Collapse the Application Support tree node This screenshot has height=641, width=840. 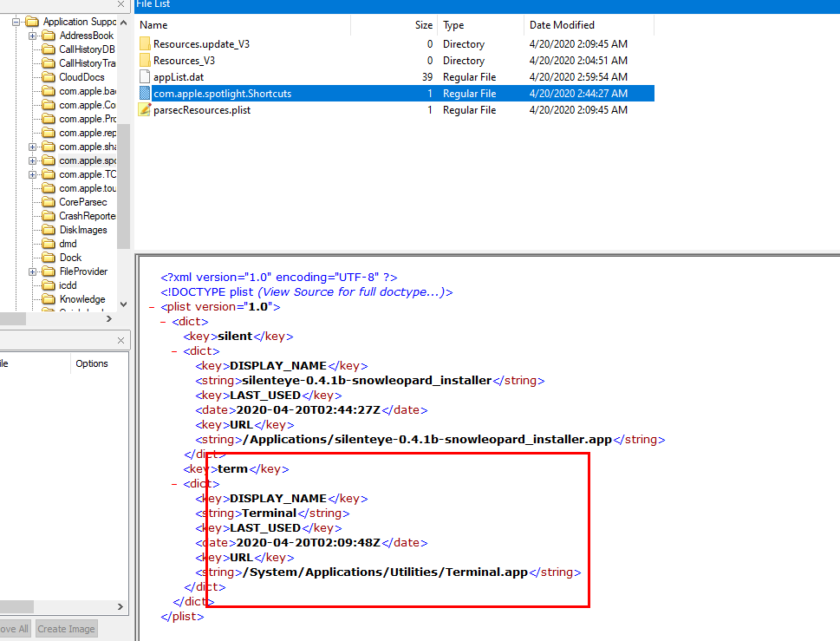click(x=16, y=22)
